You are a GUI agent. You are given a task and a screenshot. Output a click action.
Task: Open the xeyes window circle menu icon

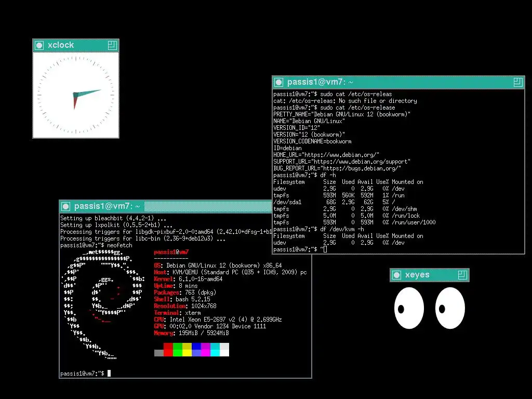point(396,275)
